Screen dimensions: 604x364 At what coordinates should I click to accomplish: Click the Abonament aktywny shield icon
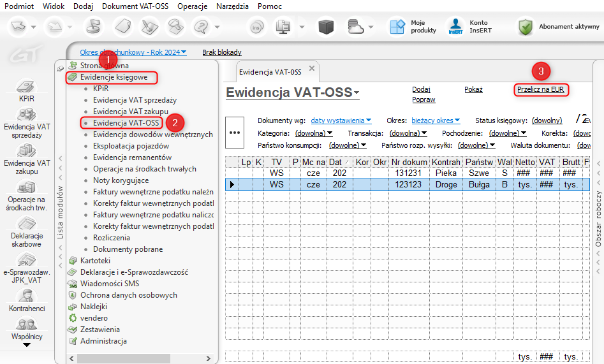click(x=526, y=27)
